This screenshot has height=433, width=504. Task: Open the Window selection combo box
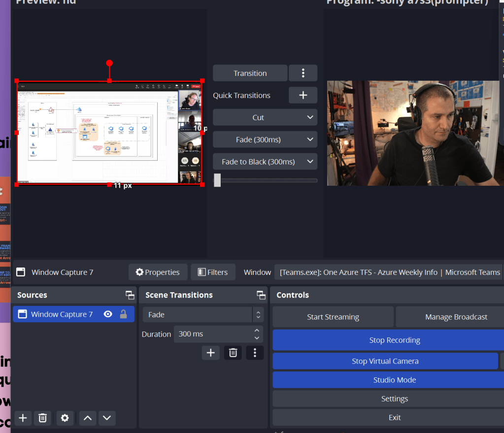(388, 272)
